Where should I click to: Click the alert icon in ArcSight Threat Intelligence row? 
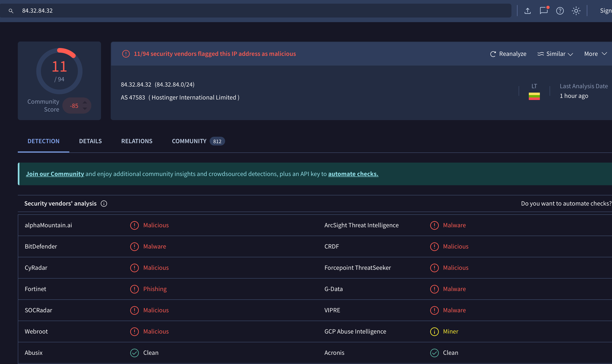pyautogui.click(x=434, y=225)
